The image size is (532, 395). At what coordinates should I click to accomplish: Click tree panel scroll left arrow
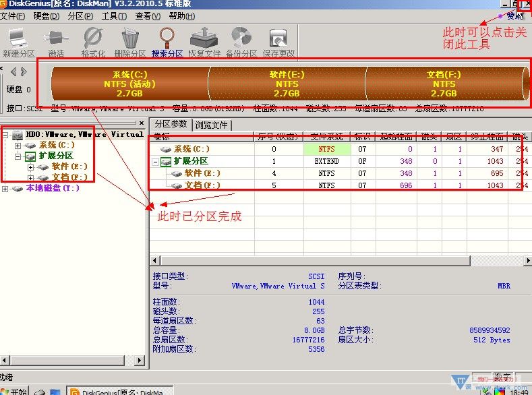coord(5,360)
